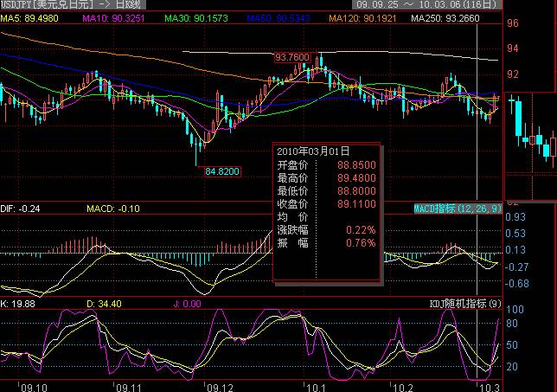Click the D: 34.40 readout
Image resolution: width=557 pixels, height=392 pixels.
(x=102, y=304)
